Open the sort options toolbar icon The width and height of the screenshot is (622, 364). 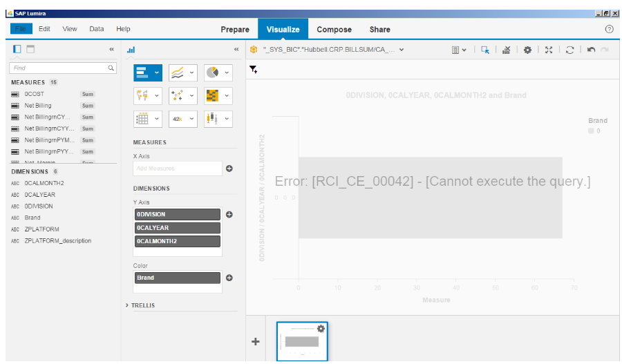pos(459,50)
